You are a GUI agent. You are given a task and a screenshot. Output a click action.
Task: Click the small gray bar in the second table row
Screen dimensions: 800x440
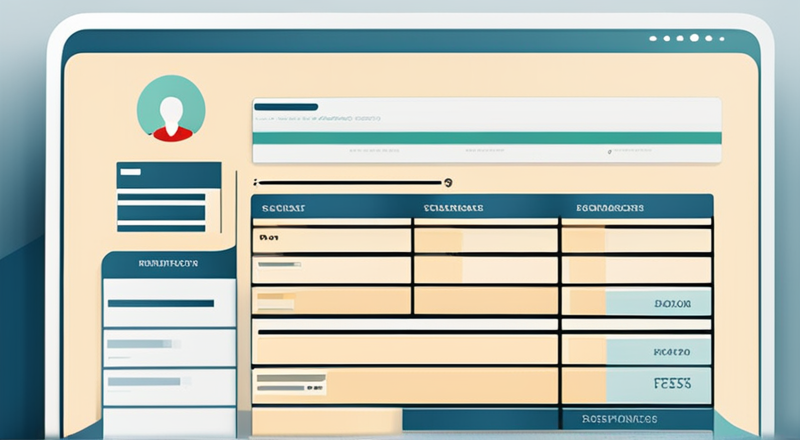point(279,264)
